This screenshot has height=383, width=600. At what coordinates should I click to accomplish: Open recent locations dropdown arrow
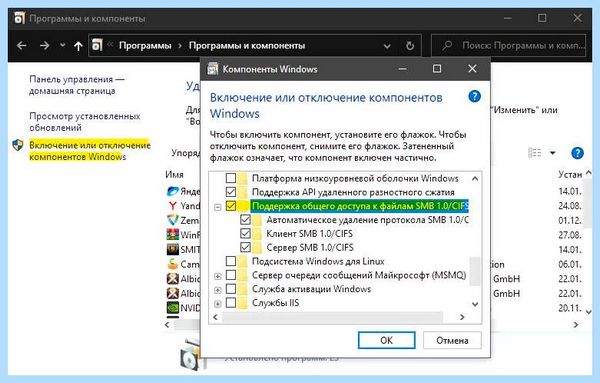tap(62, 46)
